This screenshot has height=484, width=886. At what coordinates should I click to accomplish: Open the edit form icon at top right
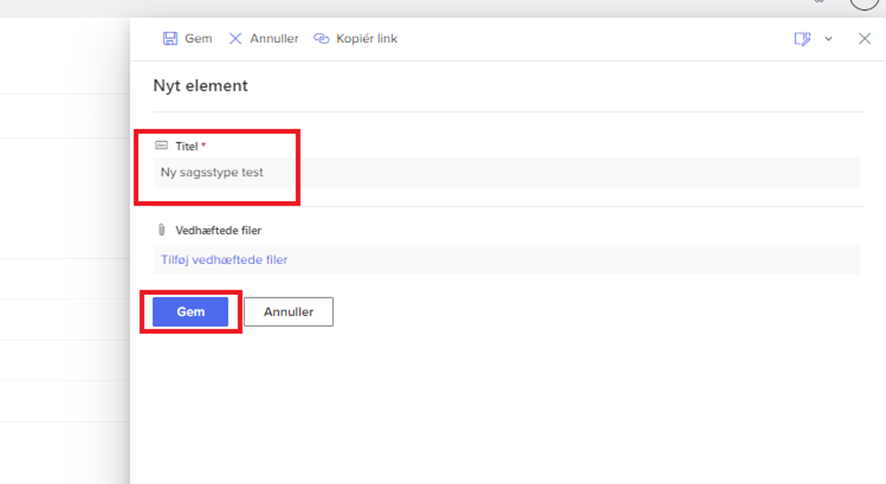(x=802, y=39)
